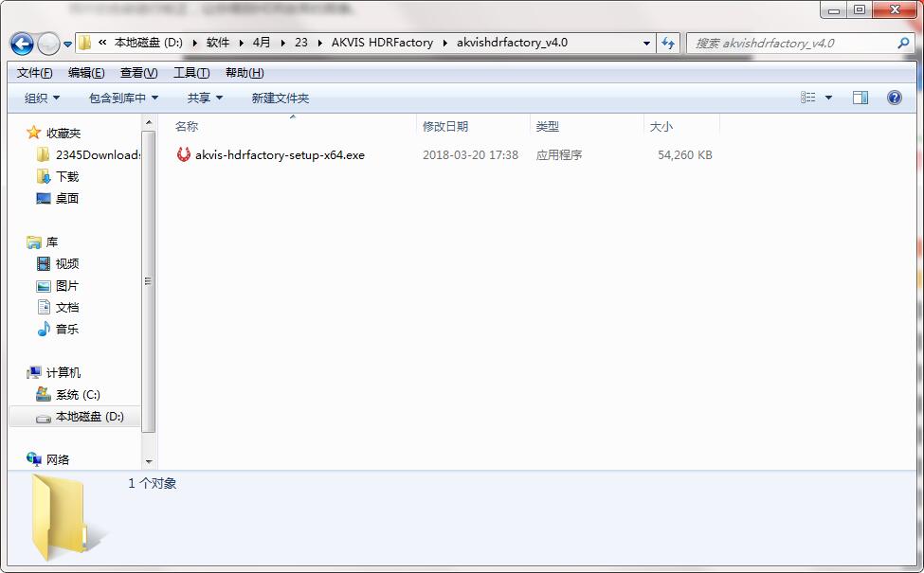This screenshot has width=924, height=573.
Task: Toggle the preview pane icon
Action: click(861, 98)
